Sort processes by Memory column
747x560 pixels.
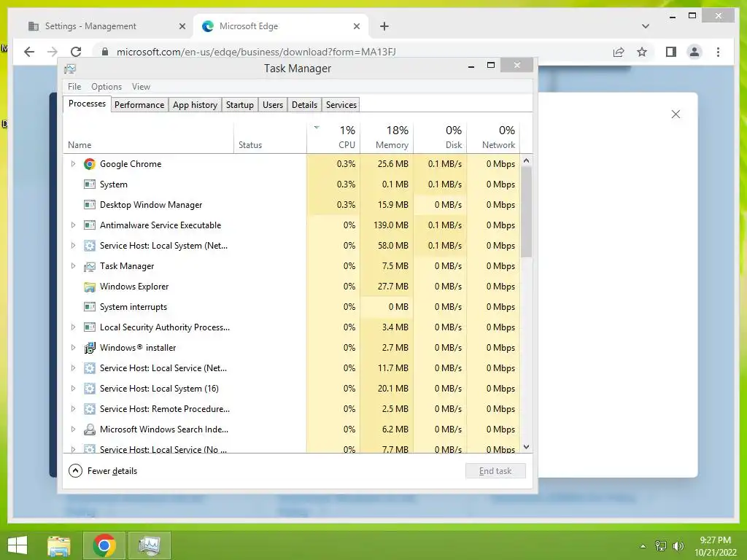click(x=387, y=138)
